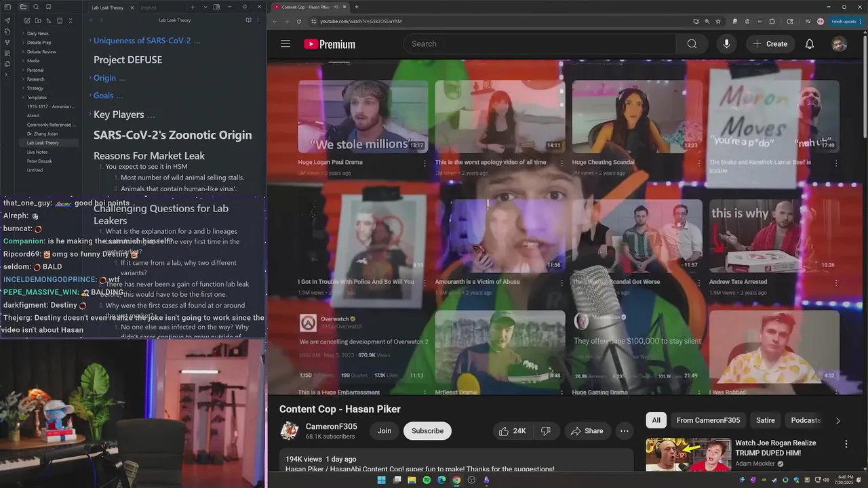Open YouTube guide hamburger menu
868x488 pixels.
pos(285,44)
